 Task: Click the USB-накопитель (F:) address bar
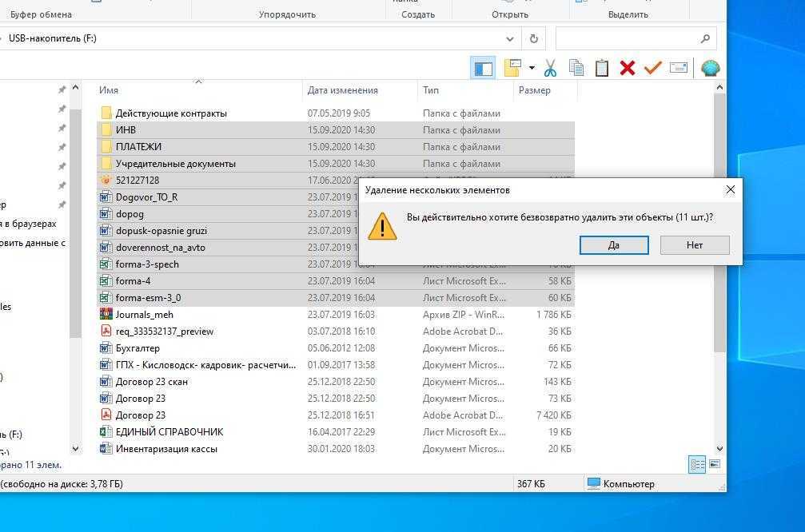(x=257, y=38)
